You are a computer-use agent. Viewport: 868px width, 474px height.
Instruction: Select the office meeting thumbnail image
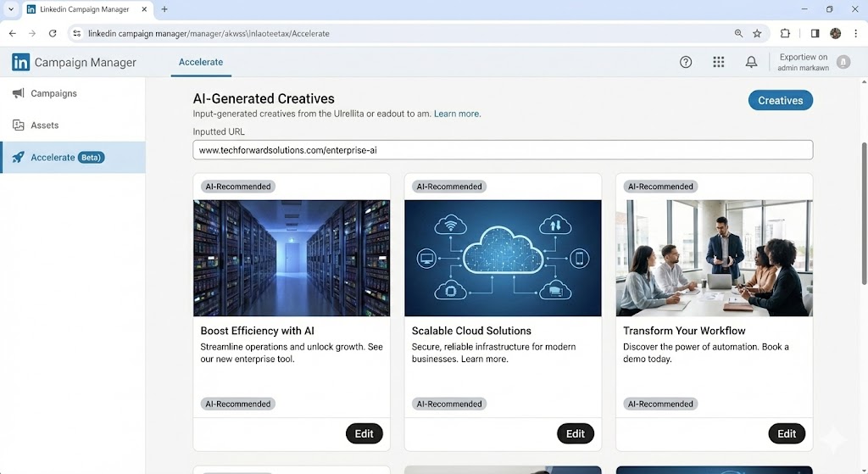pos(714,258)
